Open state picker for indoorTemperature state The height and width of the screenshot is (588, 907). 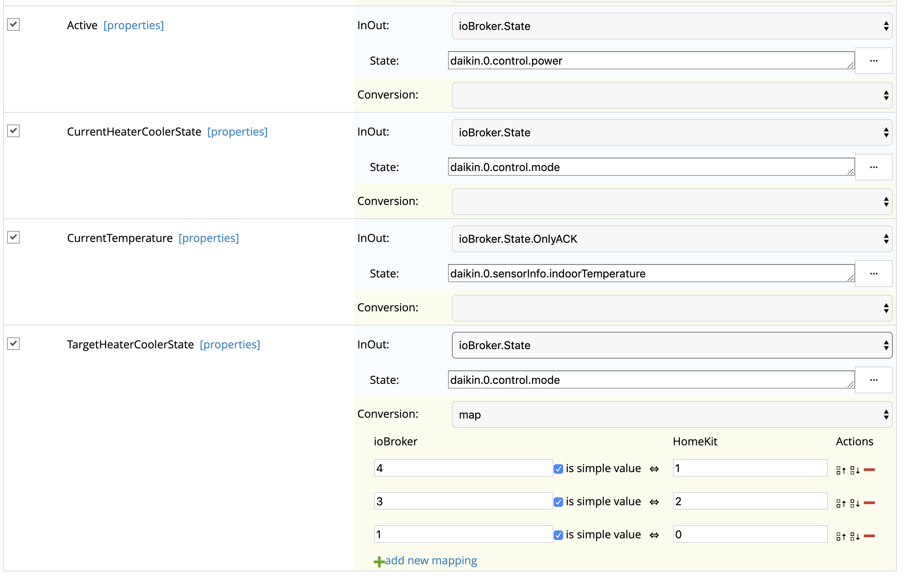tap(873, 274)
